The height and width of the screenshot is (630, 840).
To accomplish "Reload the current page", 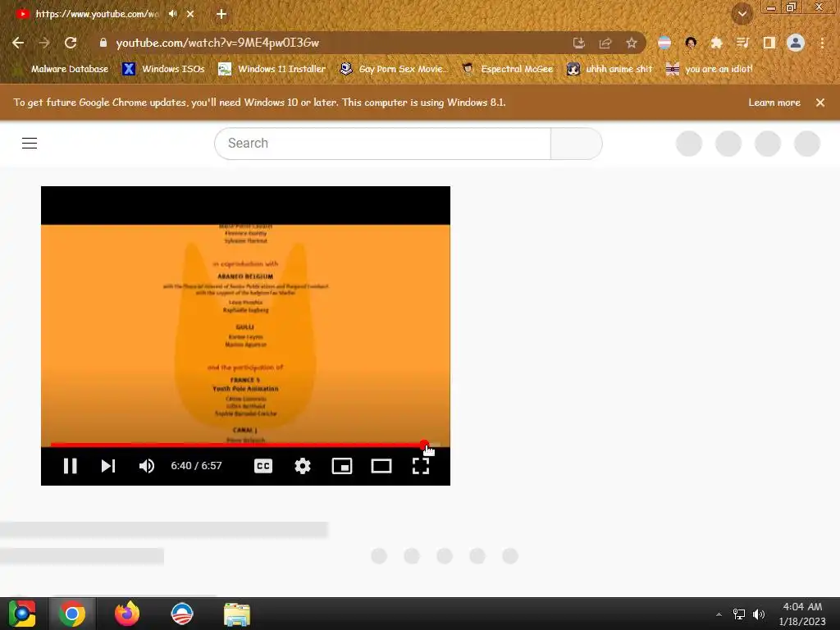I will 71,43.
